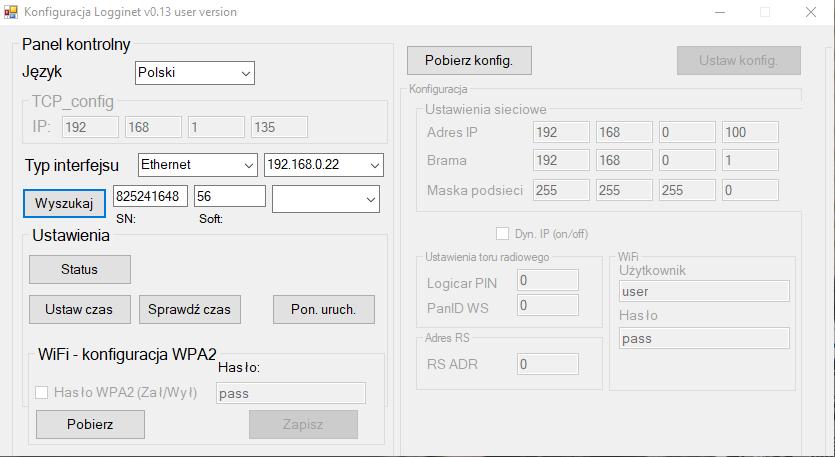Screen dimensions: 835x457
Task: Click the Zapisz button
Action: click(x=304, y=425)
